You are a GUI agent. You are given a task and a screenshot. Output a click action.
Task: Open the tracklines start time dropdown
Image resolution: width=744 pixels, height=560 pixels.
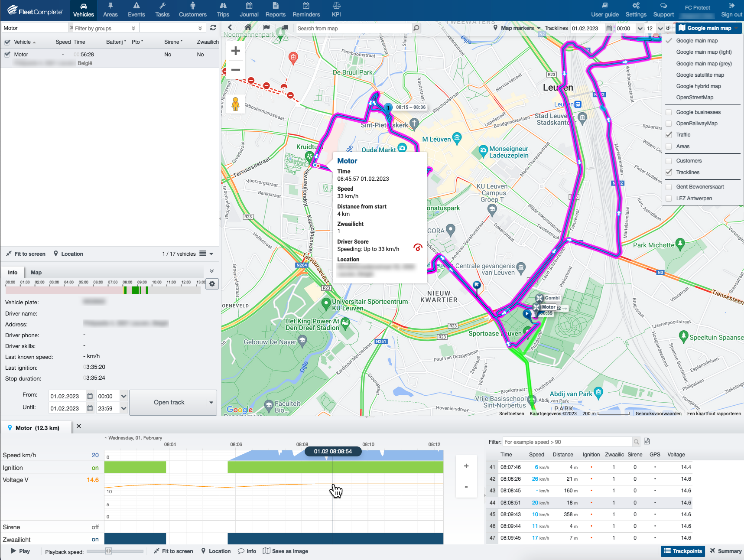point(640,28)
